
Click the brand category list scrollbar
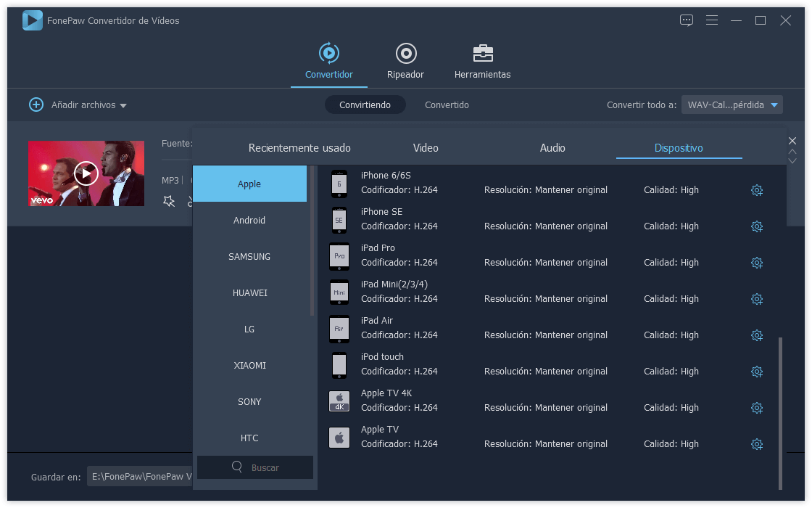click(x=312, y=240)
